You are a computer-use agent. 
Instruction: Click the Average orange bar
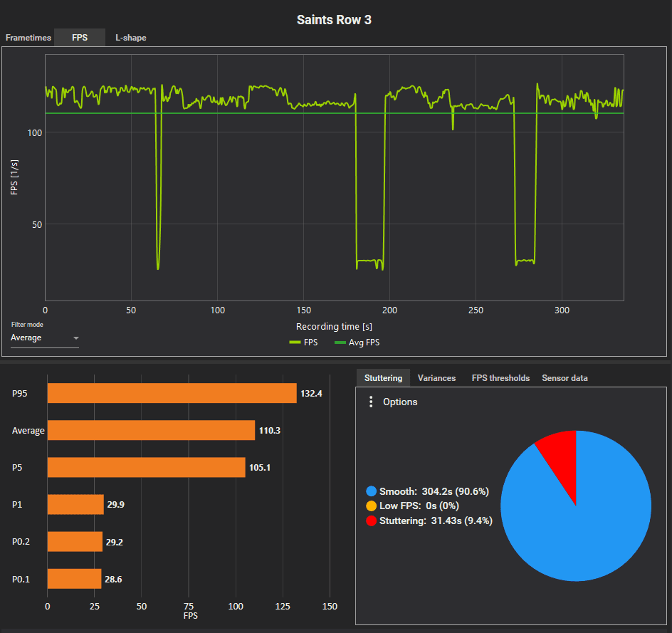[152, 430]
